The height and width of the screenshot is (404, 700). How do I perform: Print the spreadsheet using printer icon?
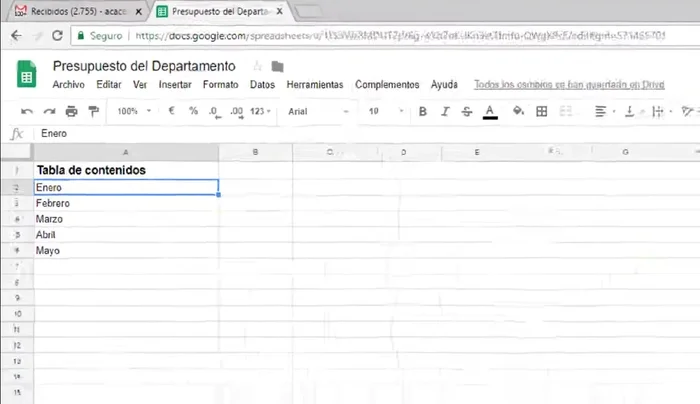point(71,111)
